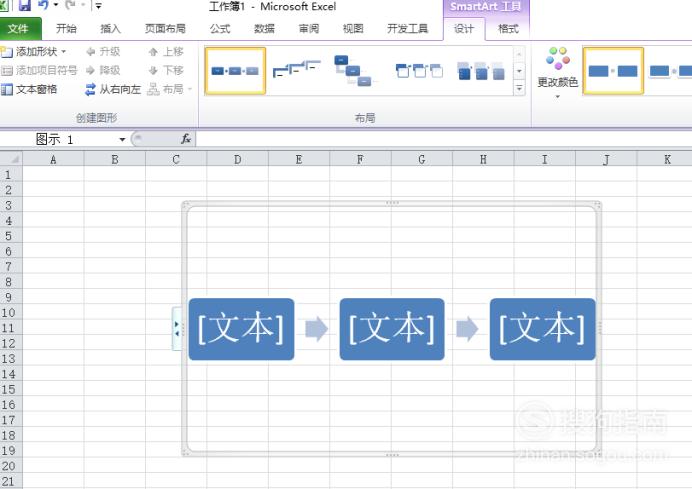
Task: Expand the layouts gallery More button
Action: 519,88
